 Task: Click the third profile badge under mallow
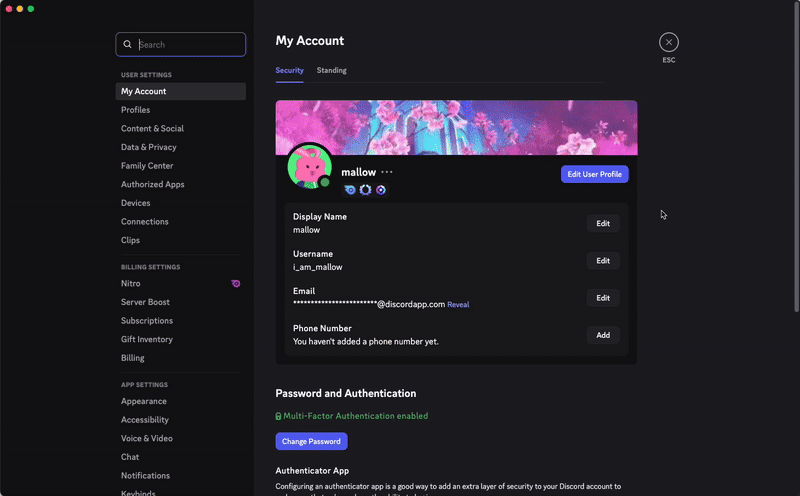(x=381, y=190)
